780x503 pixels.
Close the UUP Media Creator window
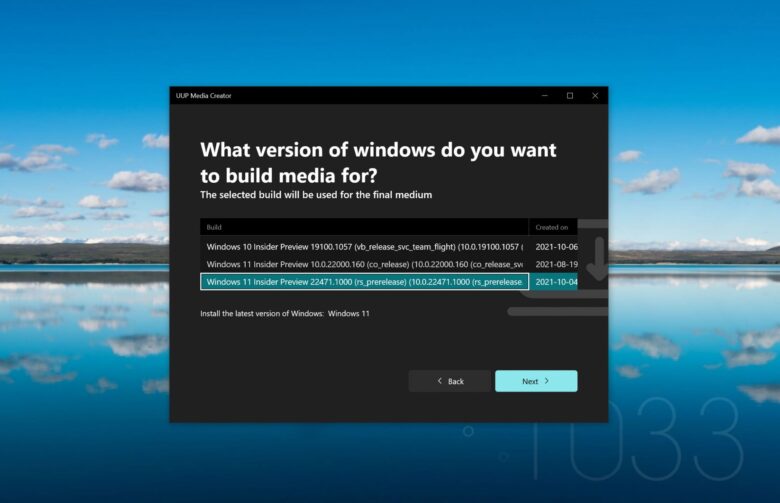tap(595, 96)
